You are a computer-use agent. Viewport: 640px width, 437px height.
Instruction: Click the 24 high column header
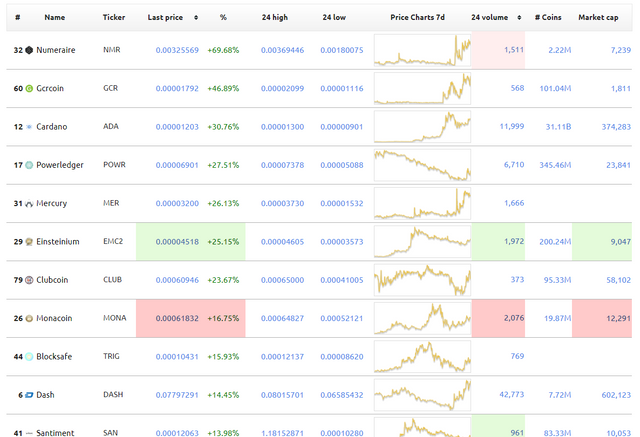pos(275,18)
